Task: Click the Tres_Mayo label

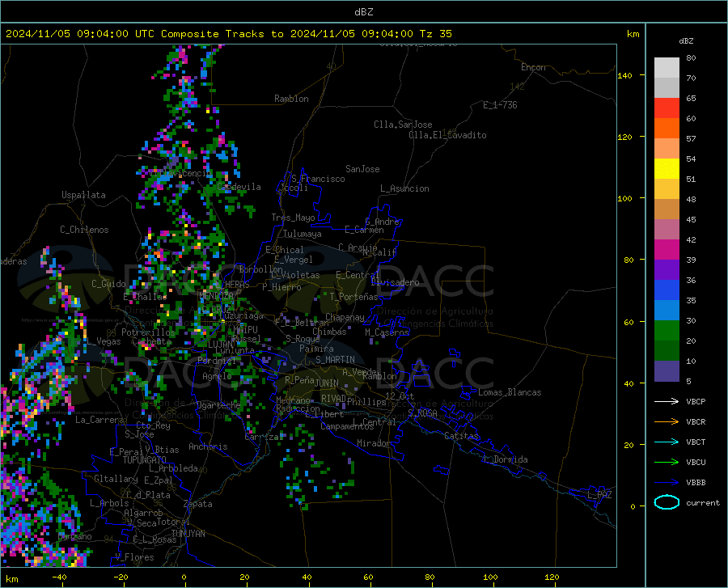Action: pyautogui.click(x=293, y=218)
